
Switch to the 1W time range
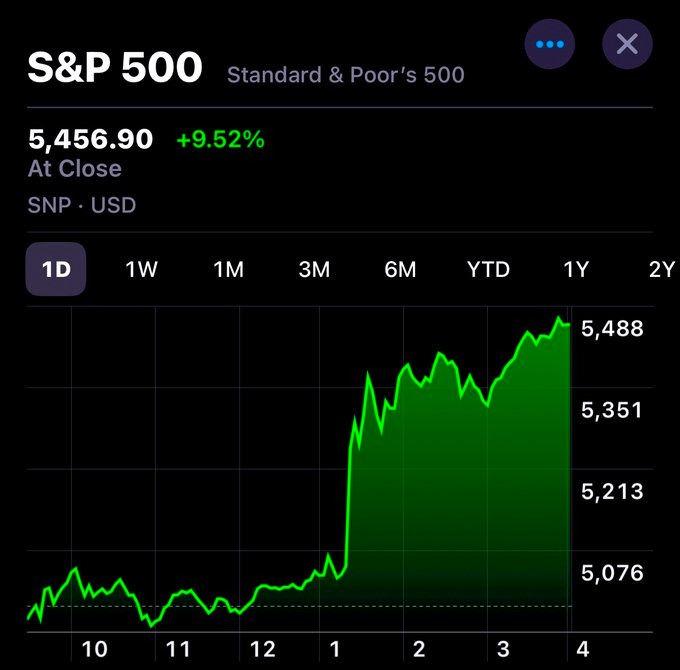(141, 269)
